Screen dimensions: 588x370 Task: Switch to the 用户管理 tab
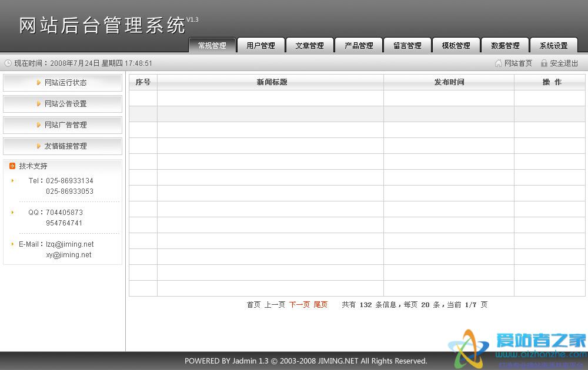click(x=260, y=46)
